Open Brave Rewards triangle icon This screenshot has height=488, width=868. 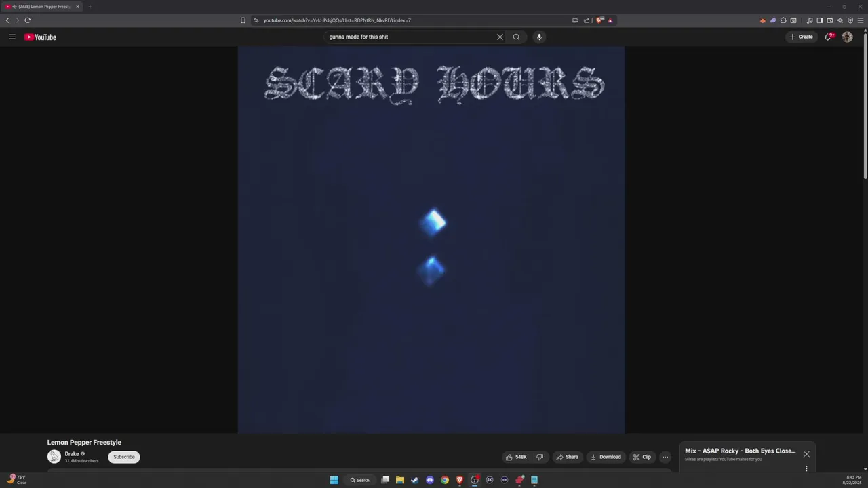(x=610, y=20)
